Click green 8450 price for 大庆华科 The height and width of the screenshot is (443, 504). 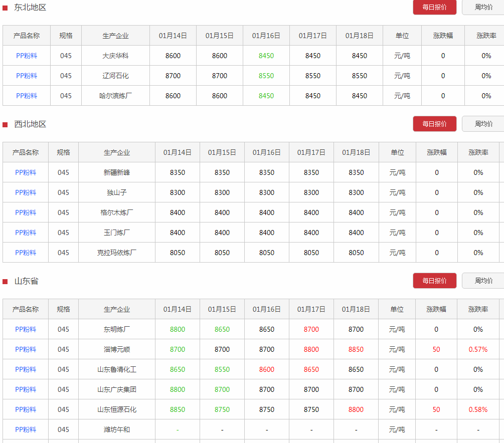click(x=266, y=56)
